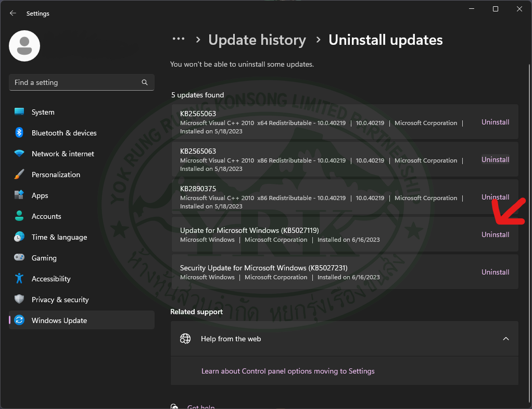Click the search magnifier icon
This screenshot has width=532, height=409.
pyautogui.click(x=145, y=82)
